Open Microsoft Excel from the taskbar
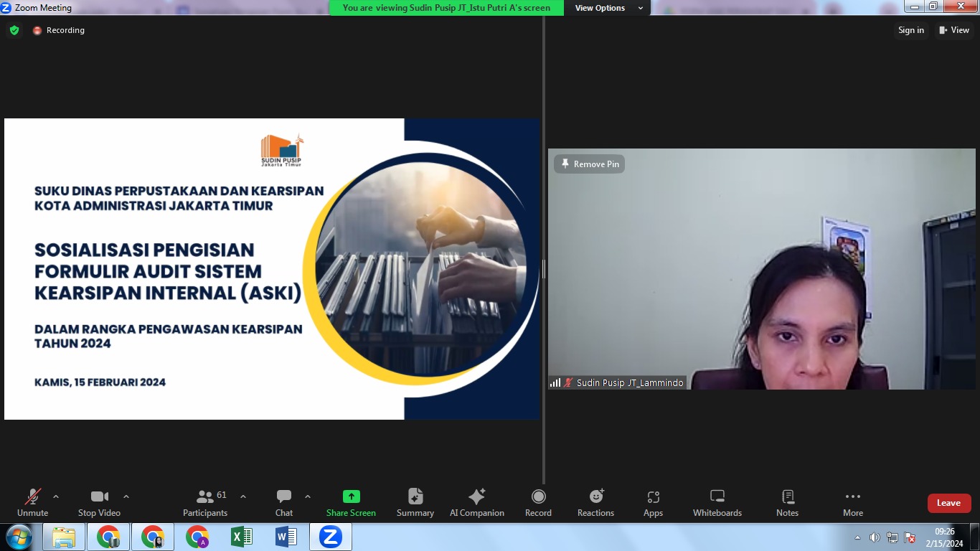 click(x=241, y=537)
